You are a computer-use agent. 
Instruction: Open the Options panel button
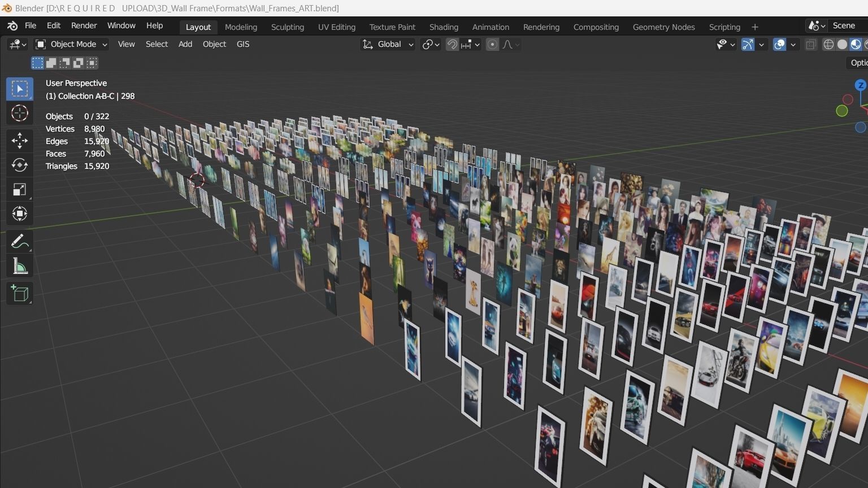click(858, 63)
